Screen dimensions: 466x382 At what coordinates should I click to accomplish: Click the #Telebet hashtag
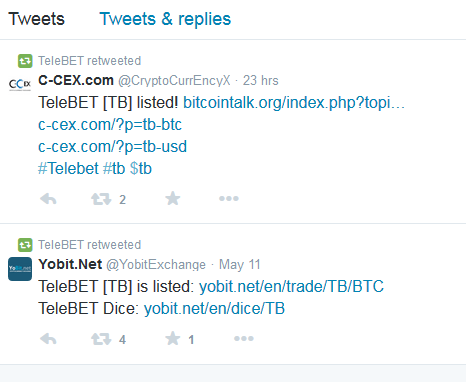click(x=68, y=168)
